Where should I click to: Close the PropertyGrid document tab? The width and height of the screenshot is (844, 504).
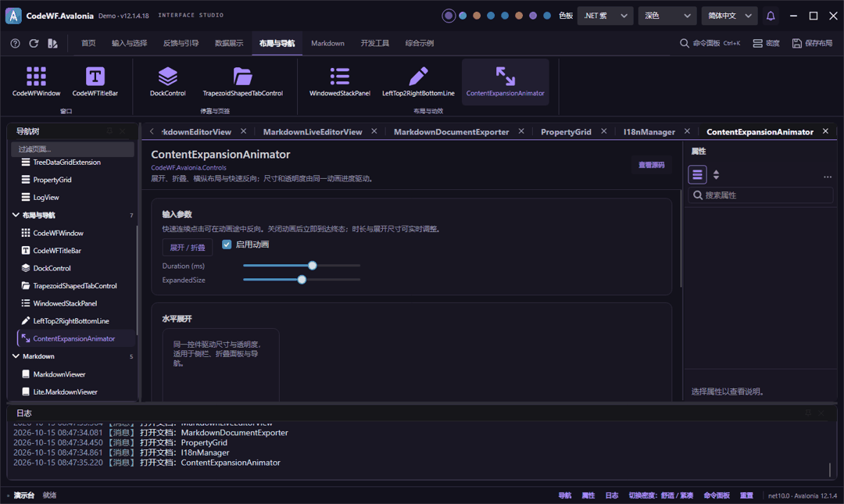click(x=604, y=131)
